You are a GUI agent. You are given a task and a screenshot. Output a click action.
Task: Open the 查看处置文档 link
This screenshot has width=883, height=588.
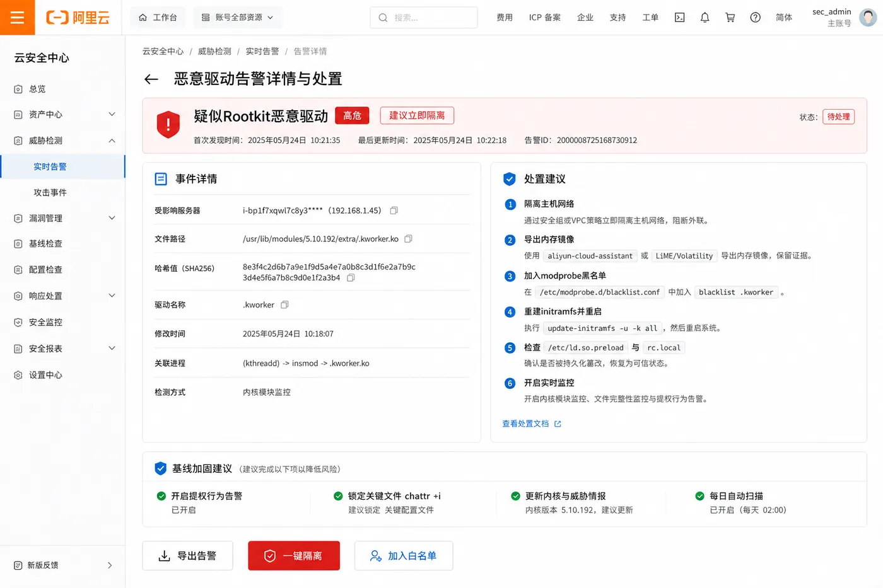coord(525,424)
